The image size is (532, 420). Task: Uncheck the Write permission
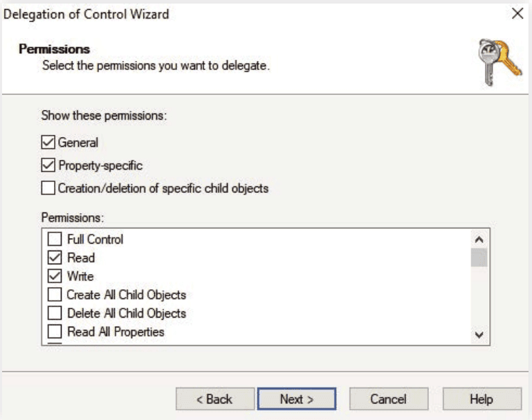tap(55, 277)
